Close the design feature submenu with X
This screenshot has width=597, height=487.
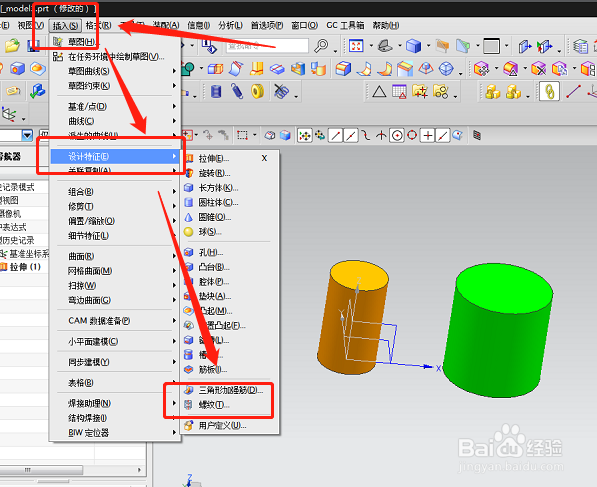pos(264,158)
